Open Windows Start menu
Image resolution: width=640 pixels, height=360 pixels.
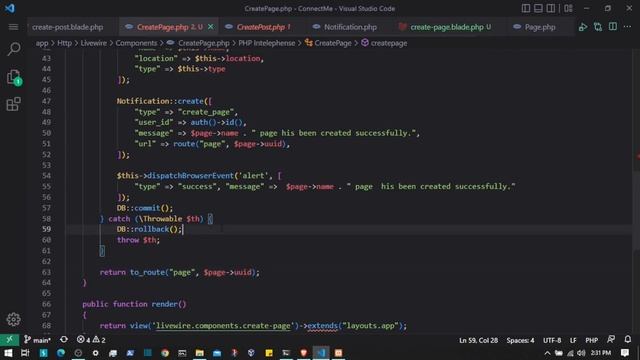coord(8,353)
